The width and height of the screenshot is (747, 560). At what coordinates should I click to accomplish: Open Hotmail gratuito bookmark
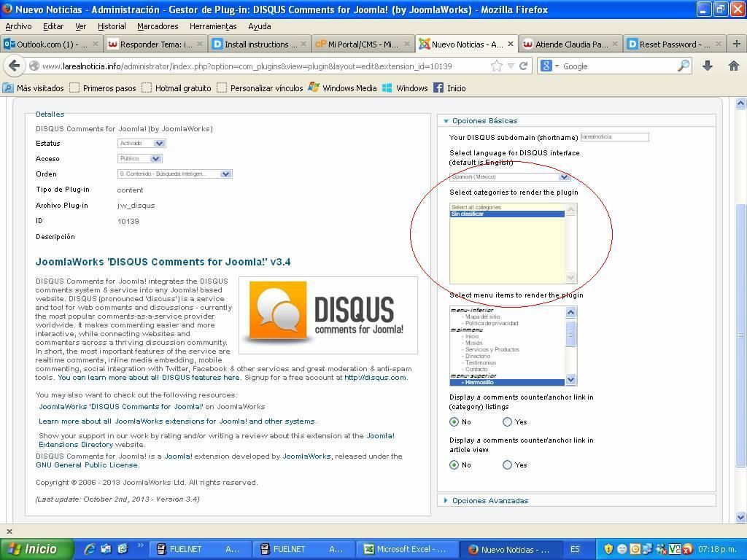click(177, 88)
